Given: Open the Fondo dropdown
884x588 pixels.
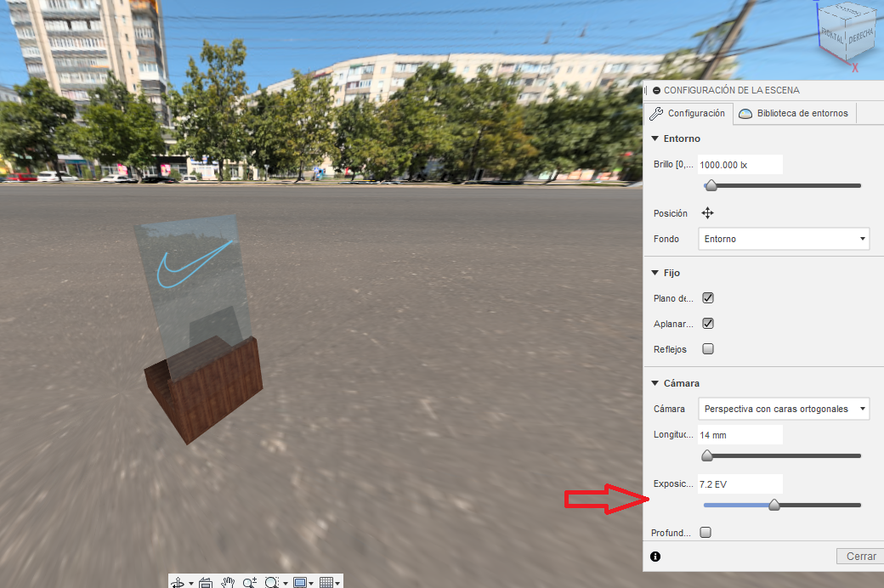Looking at the screenshot, I should click(784, 239).
